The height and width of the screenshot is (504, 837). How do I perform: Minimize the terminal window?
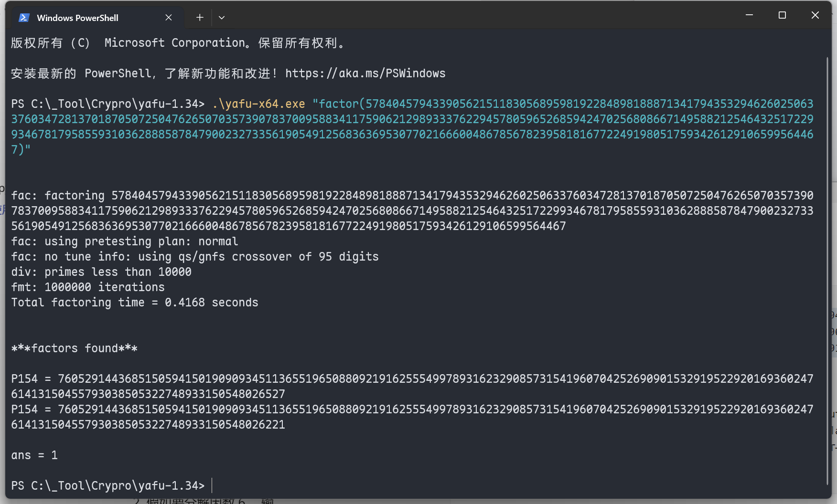click(749, 15)
